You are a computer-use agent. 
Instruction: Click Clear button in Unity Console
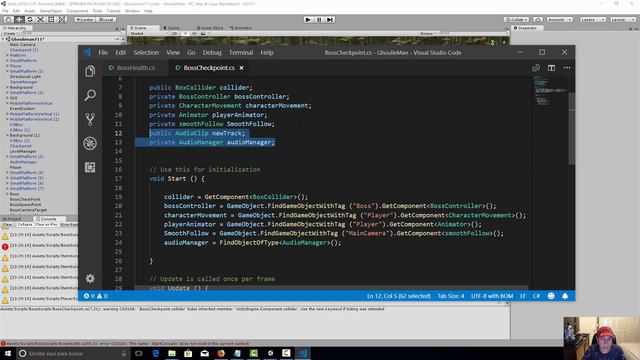pos(7,224)
